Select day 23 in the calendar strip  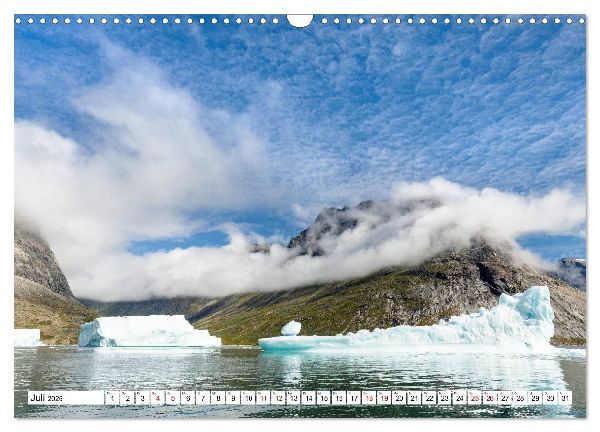pyautogui.click(x=445, y=398)
